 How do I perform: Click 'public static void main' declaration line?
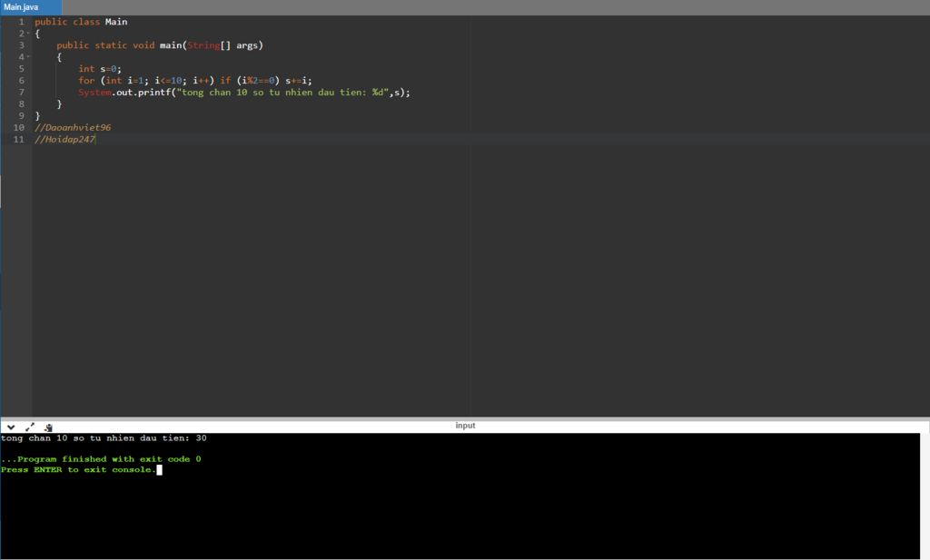pyautogui.click(x=160, y=45)
